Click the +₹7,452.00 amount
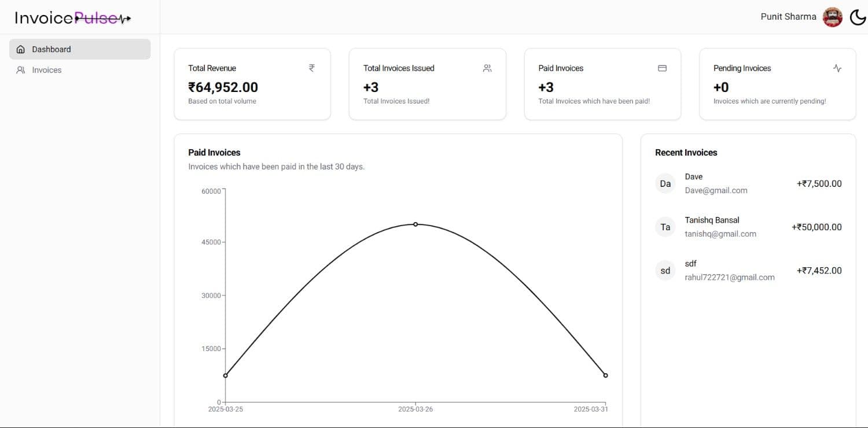The image size is (868, 428). coord(819,270)
